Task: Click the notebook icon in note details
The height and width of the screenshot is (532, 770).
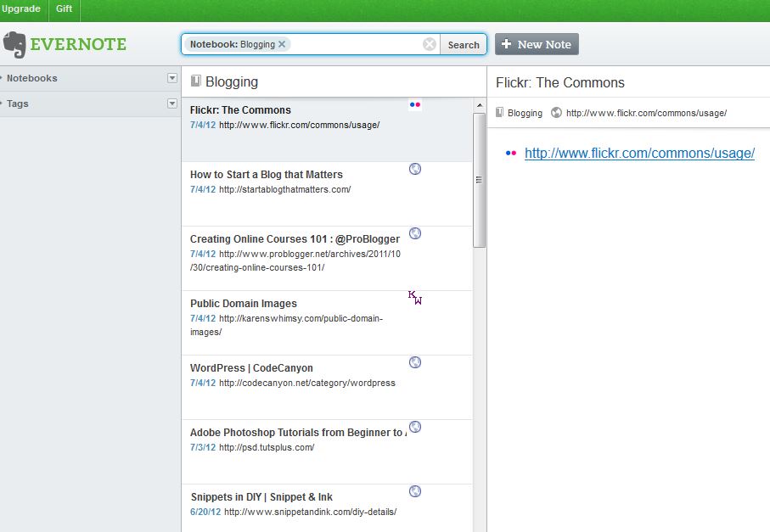Action: point(499,112)
